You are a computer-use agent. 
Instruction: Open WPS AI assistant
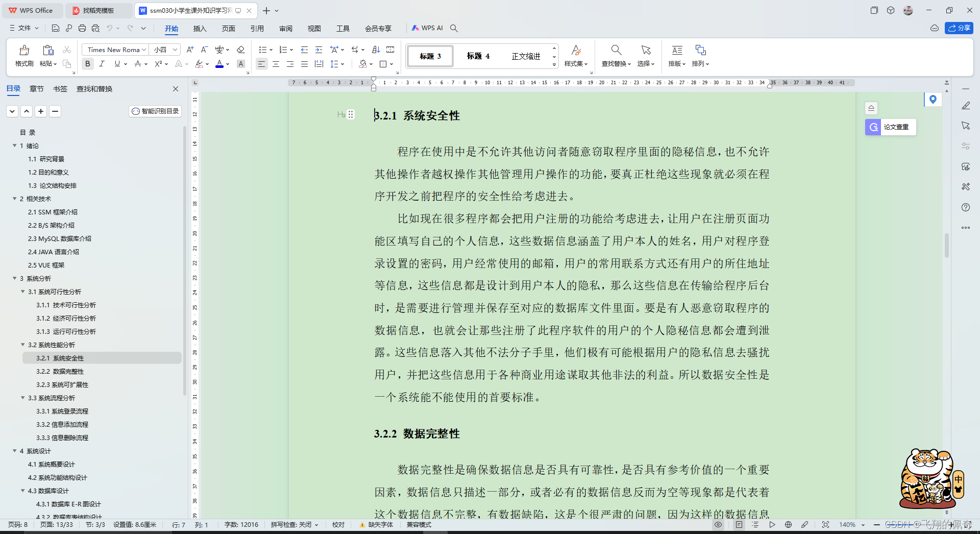click(428, 28)
